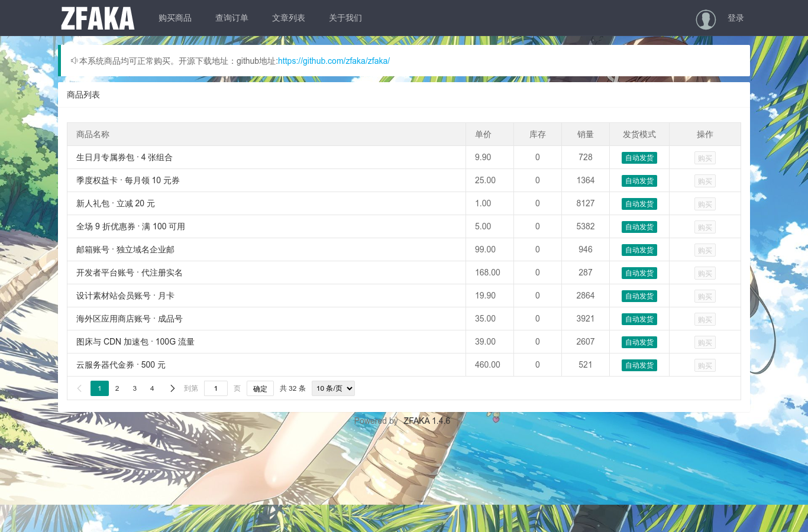This screenshot has width=808, height=532.
Task: Click 购买 for 设计素材站会员账号
Action: pos(705,296)
